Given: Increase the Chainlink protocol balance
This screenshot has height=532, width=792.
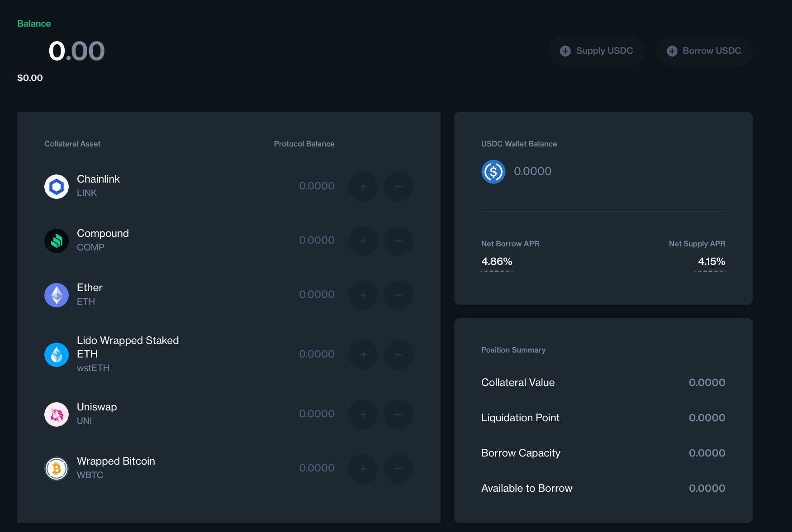Looking at the screenshot, I should point(363,186).
